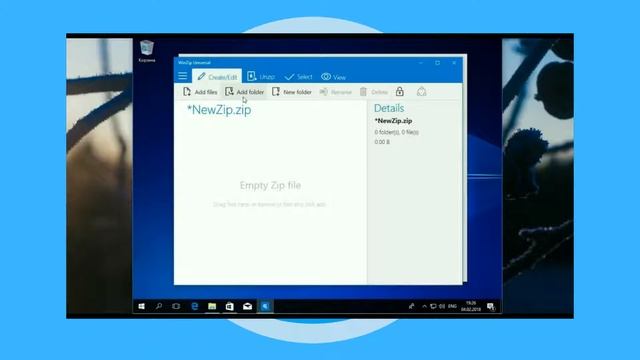Screen dimensions: 640x360
Task: Open Microsoft Store from taskbar
Action: click(x=230, y=306)
